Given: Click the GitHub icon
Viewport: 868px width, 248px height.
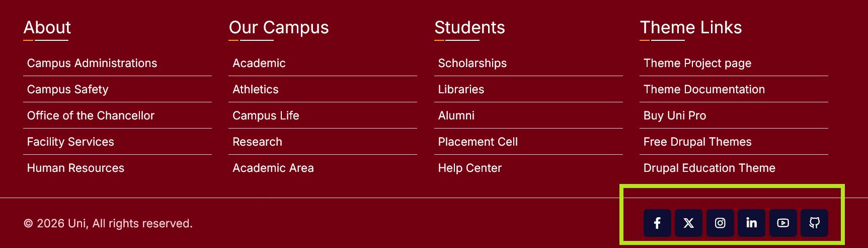Looking at the screenshot, I should [814, 223].
